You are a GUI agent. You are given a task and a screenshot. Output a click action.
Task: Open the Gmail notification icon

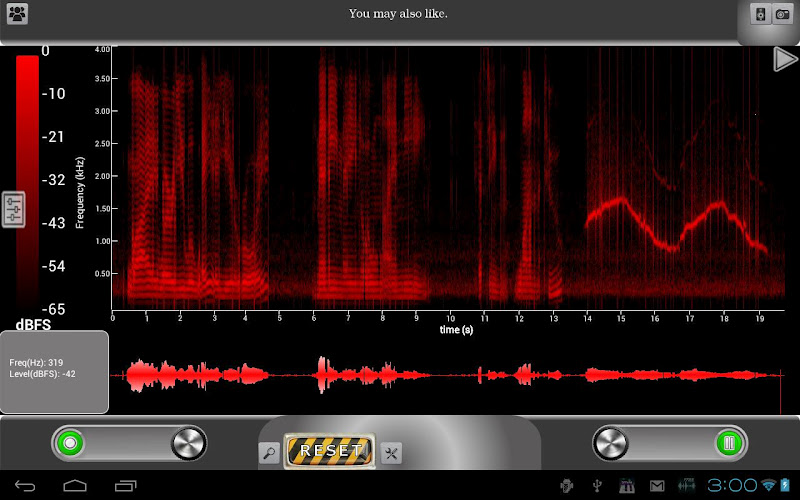pos(657,486)
